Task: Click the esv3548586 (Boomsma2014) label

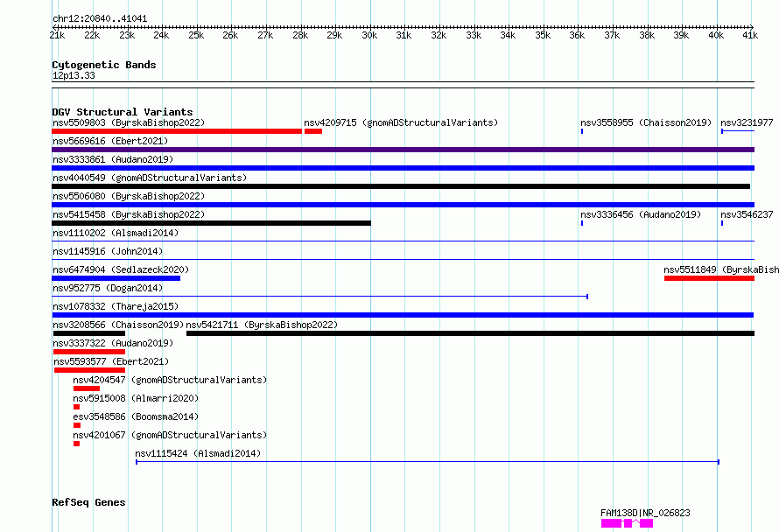Action: coord(136,416)
